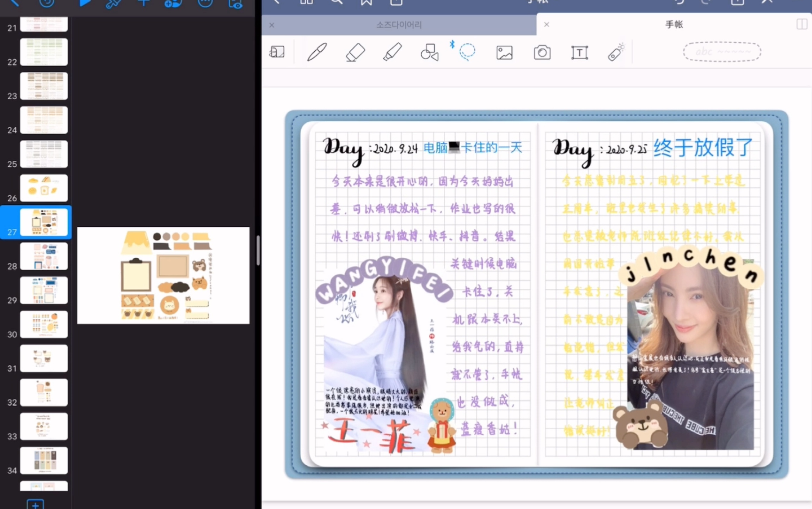Select the Highlighter tool

click(x=392, y=53)
